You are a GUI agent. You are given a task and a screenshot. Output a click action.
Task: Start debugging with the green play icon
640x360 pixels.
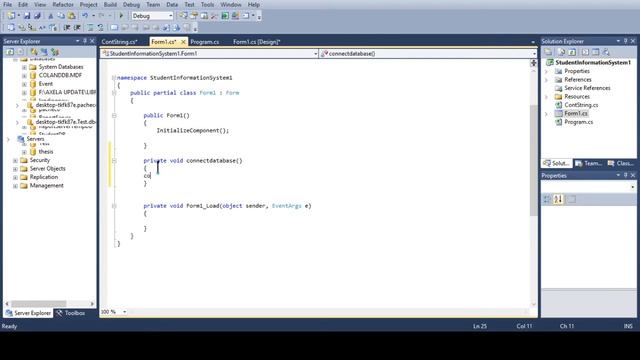(121, 16)
